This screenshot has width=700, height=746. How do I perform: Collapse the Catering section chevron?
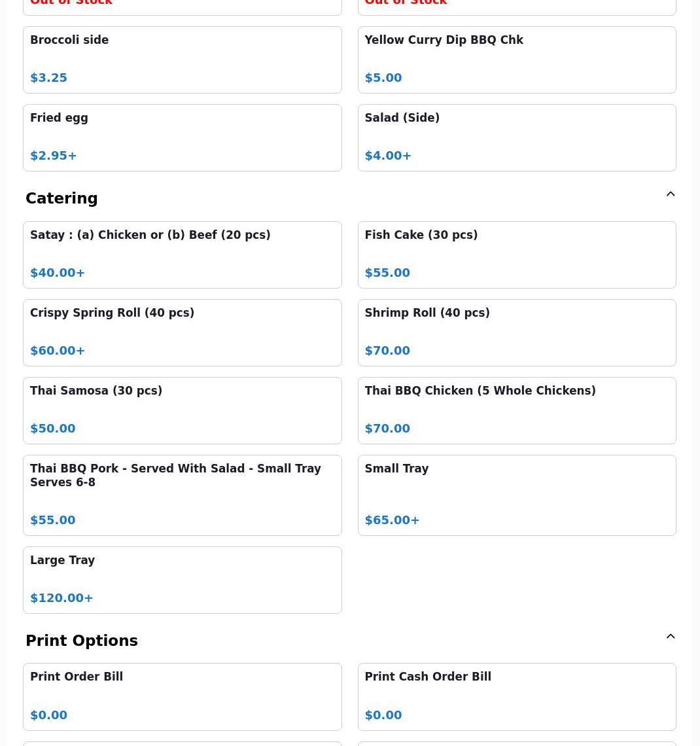click(671, 194)
